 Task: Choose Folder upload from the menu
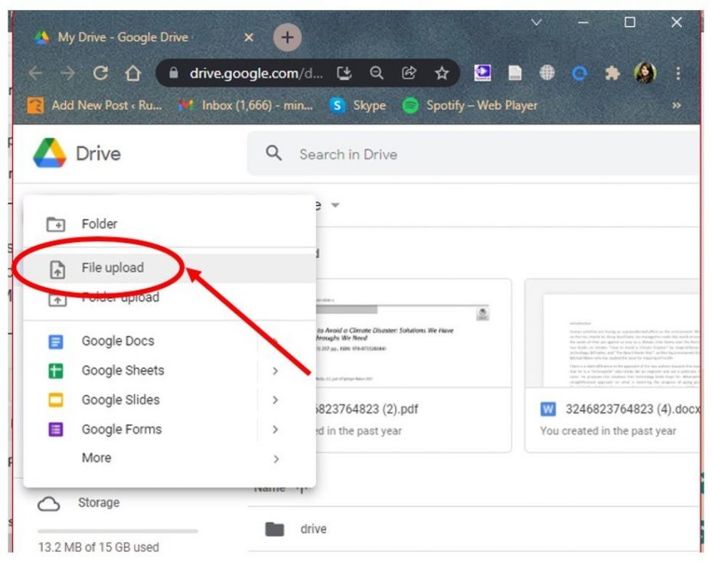pyautogui.click(x=169, y=298)
